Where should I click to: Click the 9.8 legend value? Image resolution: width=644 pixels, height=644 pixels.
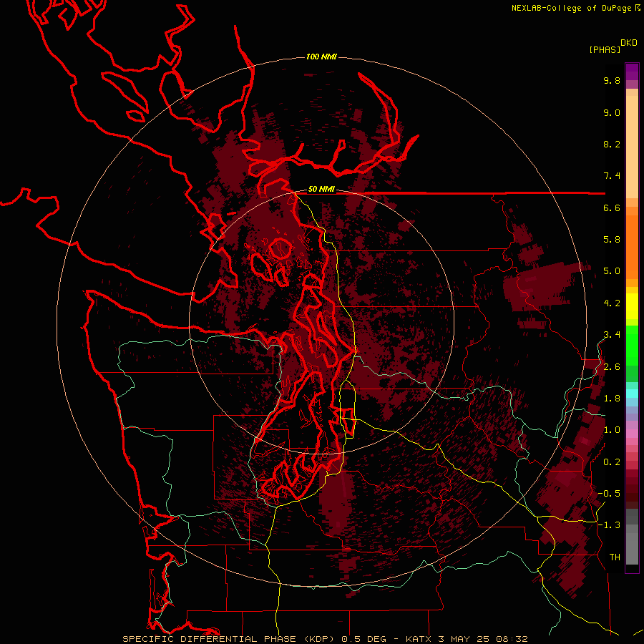click(x=612, y=80)
